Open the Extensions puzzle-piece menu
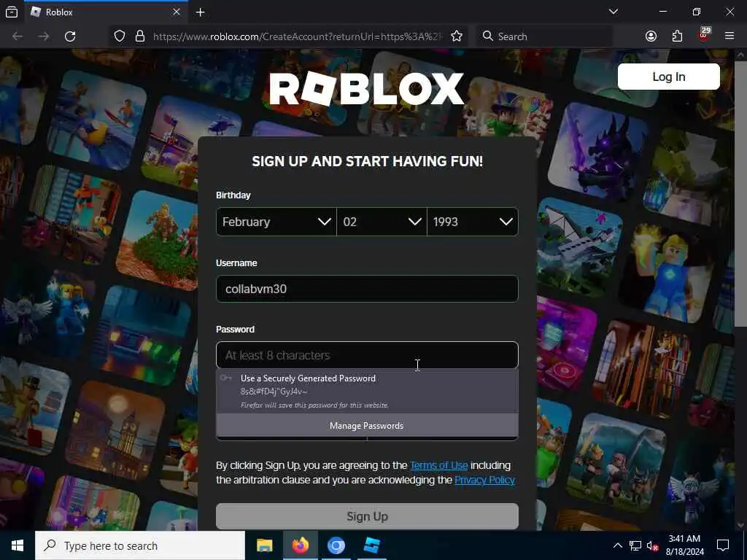Image resolution: width=747 pixels, height=560 pixels. pos(677,36)
